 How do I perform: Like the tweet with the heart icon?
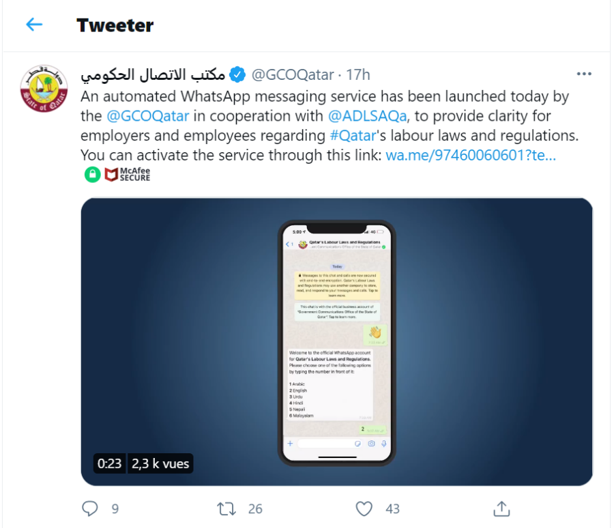[x=365, y=508]
